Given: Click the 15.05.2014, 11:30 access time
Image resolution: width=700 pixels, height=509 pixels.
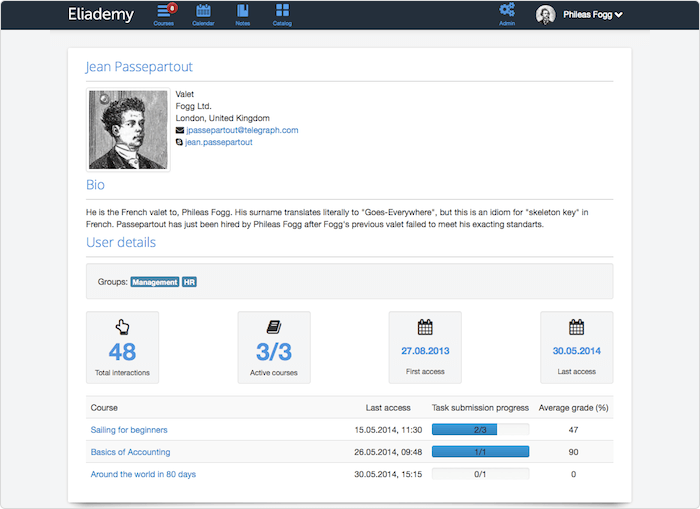Looking at the screenshot, I should pyautogui.click(x=388, y=430).
